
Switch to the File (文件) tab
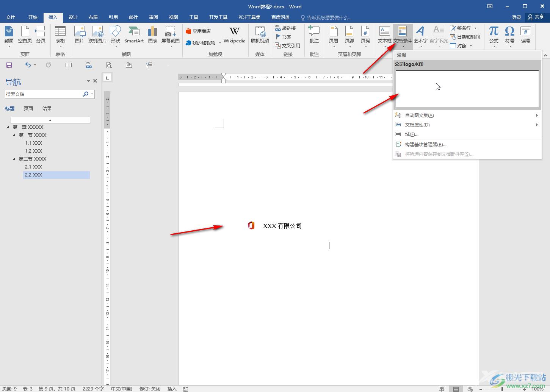click(x=11, y=17)
